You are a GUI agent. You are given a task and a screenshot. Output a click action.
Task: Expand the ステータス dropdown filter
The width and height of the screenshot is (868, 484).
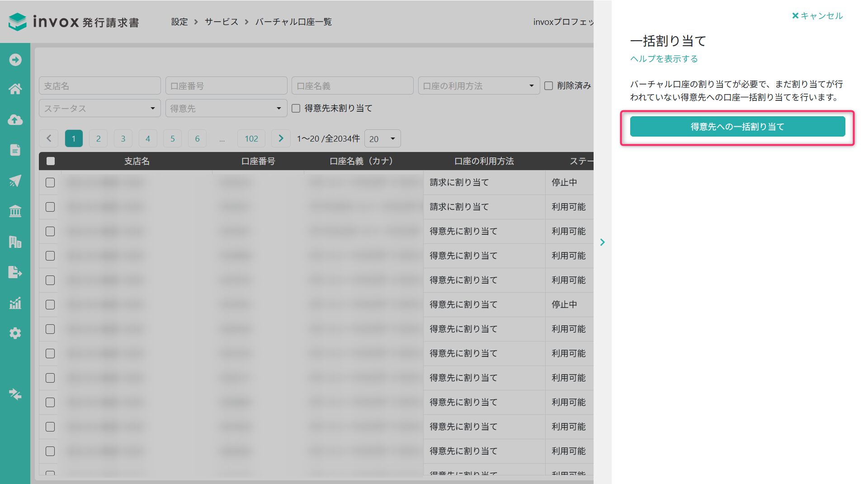click(x=99, y=109)
